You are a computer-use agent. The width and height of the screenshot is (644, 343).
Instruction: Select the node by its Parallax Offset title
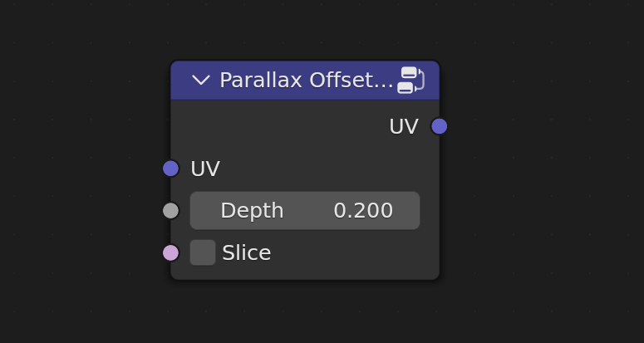pyautogui.click(x=307, y=80)
